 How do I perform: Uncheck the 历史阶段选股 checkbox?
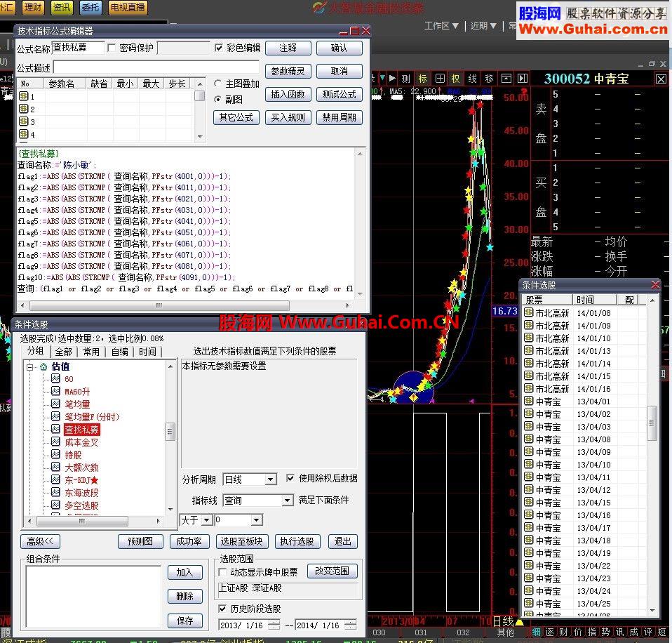click(x=223, y=609)
